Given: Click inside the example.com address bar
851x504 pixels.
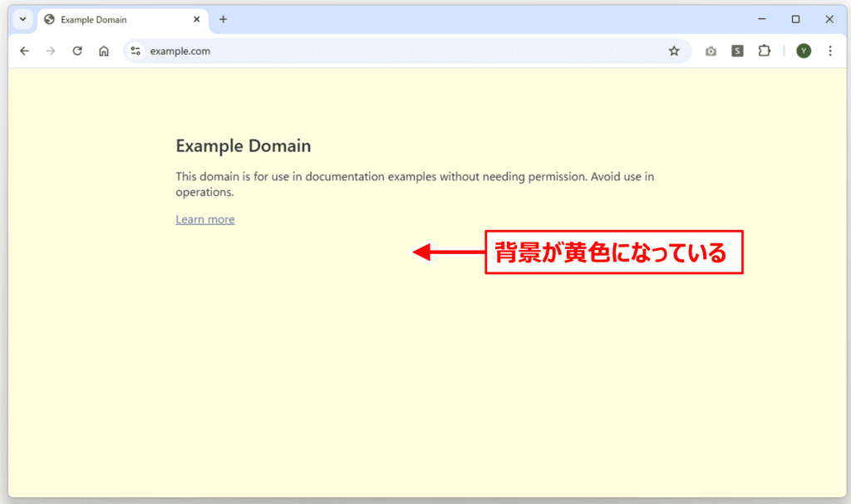Looking at the screenshot, I should pyautogui.click(x=332, y=51).
